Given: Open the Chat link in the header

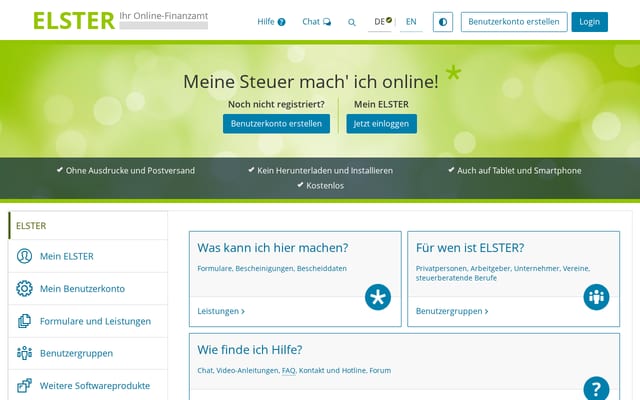Looking at the screenshot, I should tap(316, 22).
